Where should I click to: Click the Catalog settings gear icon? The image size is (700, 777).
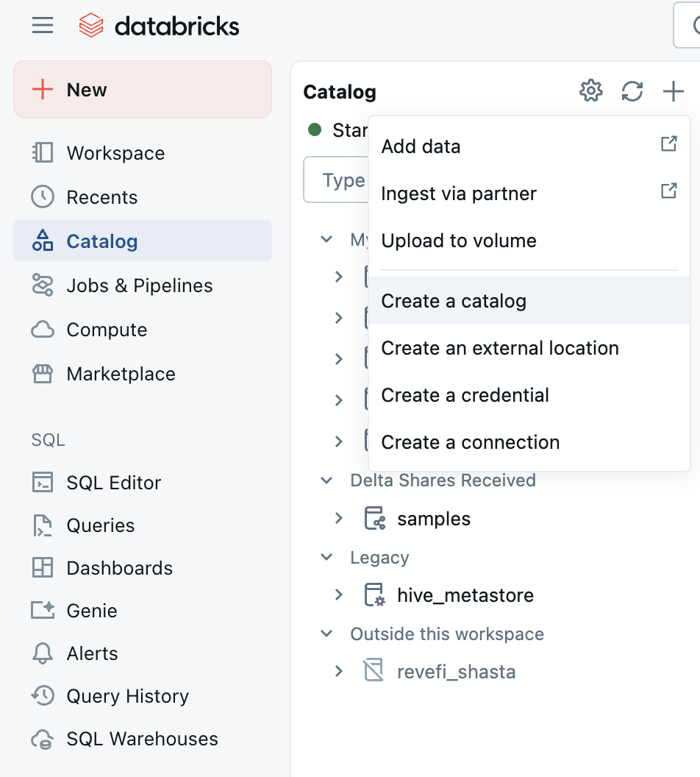[x=590, y=91]
